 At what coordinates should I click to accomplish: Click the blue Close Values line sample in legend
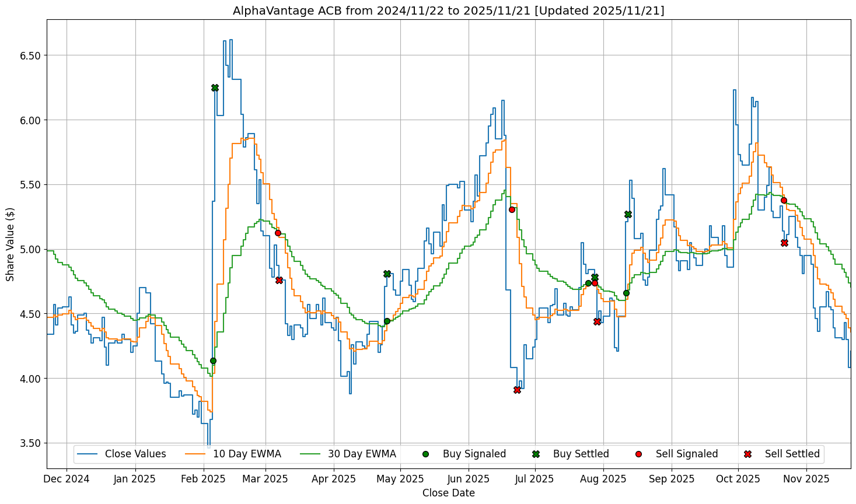coord(88,454)
